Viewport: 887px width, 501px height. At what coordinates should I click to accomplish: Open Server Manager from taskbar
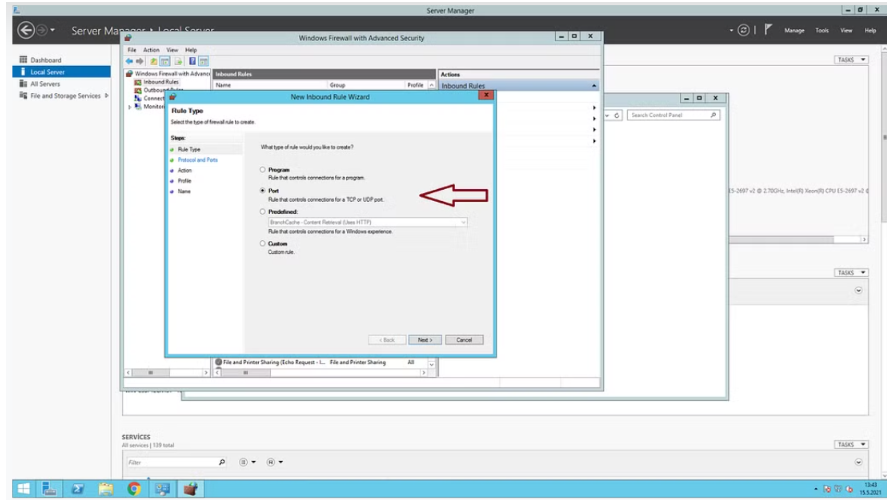pos(50,489)
